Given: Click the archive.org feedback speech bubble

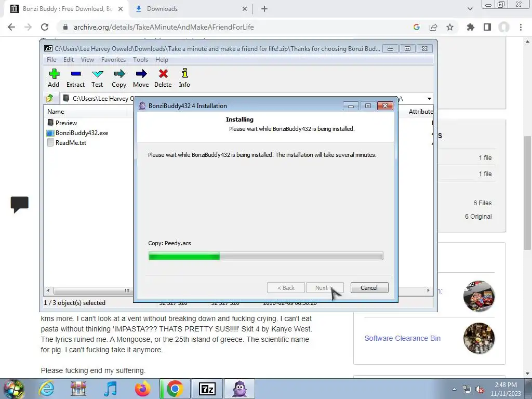Looking at the screenshot, I should 20,204.
